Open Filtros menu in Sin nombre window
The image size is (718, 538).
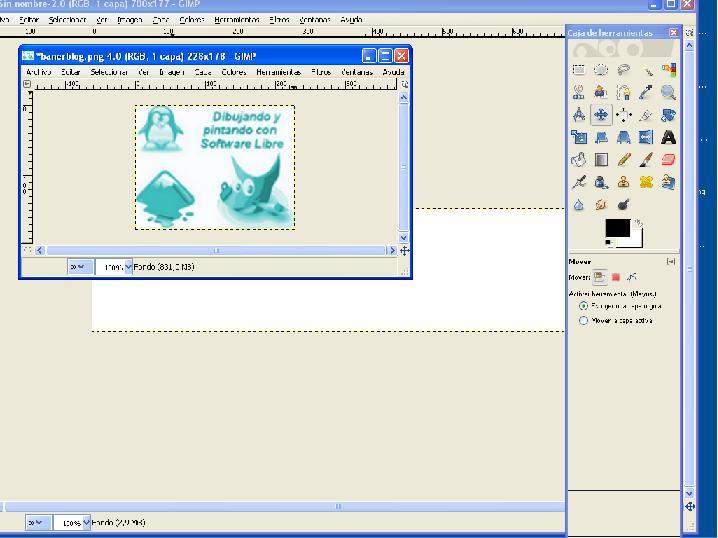[279, 20]
